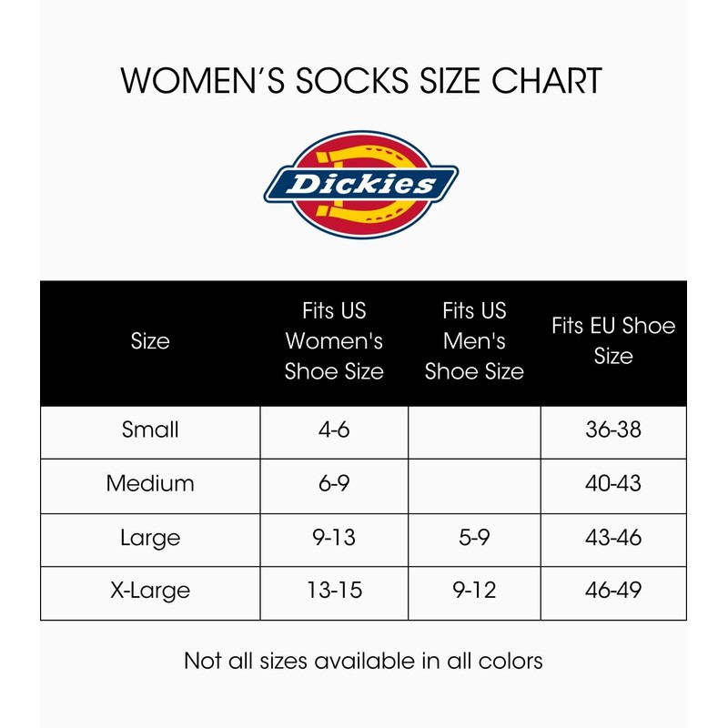Click the 9-12 men's shoe size cell

tap(474, 591)
